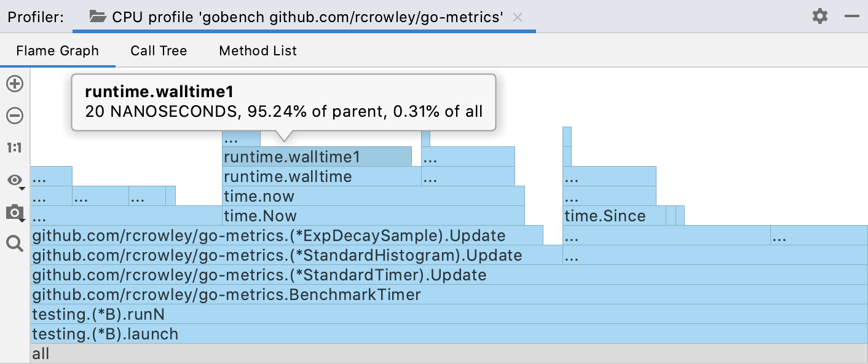The image size is (868, 364).
Task: Switch to the Call Tree tab
Action: 159,51
